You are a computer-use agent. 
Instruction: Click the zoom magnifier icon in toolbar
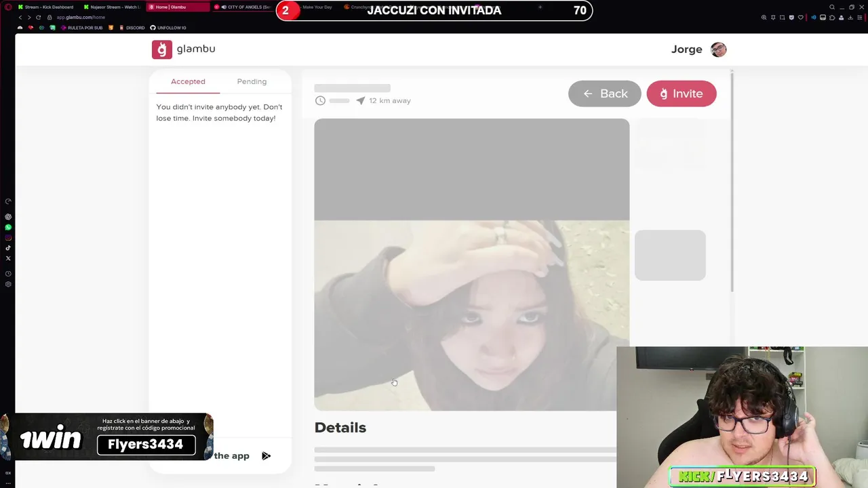764,18
